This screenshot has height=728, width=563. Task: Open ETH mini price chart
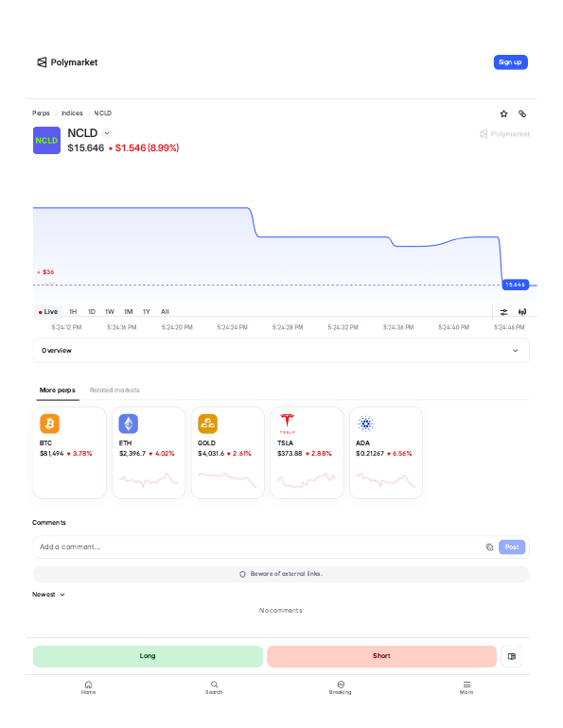coord(149,479)
